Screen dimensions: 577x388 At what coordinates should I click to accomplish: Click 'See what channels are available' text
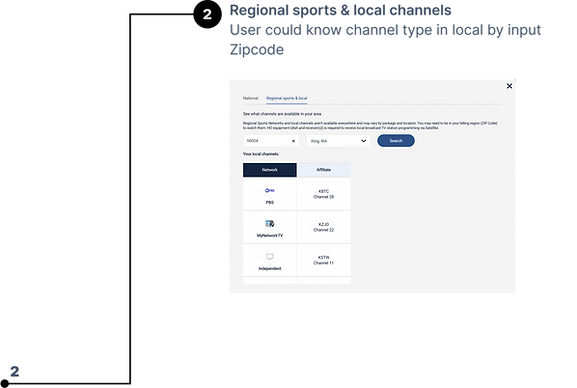point(282,114)
